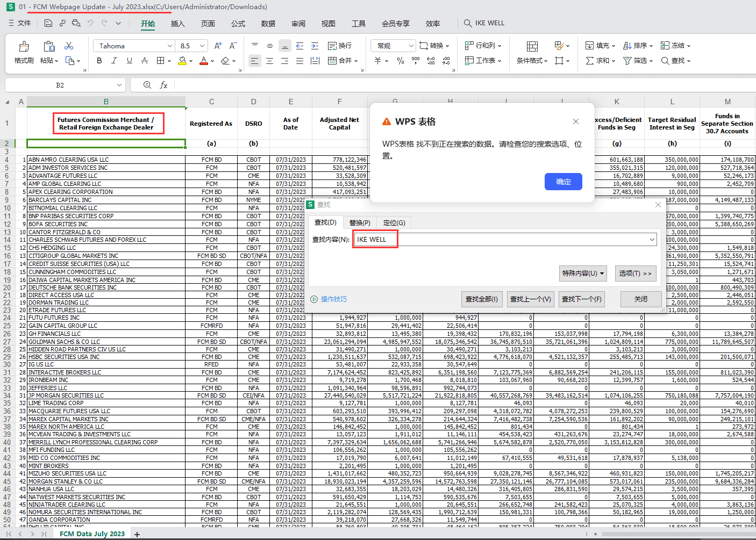Open the 特殊内容(U) dropdown in Find dialog

[583, 273]
